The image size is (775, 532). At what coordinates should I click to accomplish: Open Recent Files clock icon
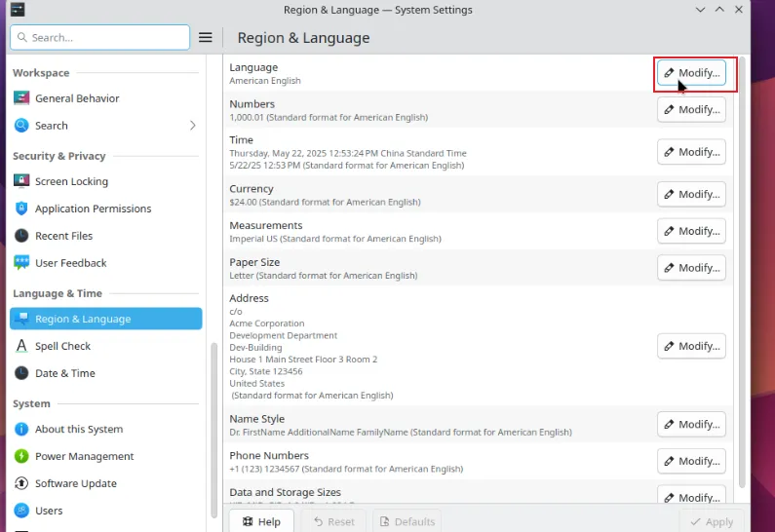point(21,236)
